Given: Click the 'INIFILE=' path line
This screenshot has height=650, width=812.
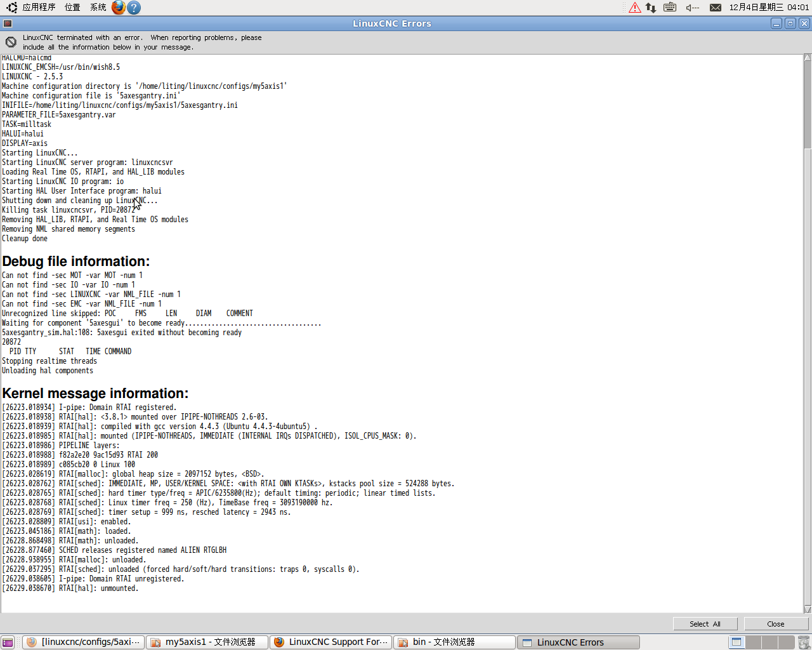Looking at the screenshot, I should 120,105.
